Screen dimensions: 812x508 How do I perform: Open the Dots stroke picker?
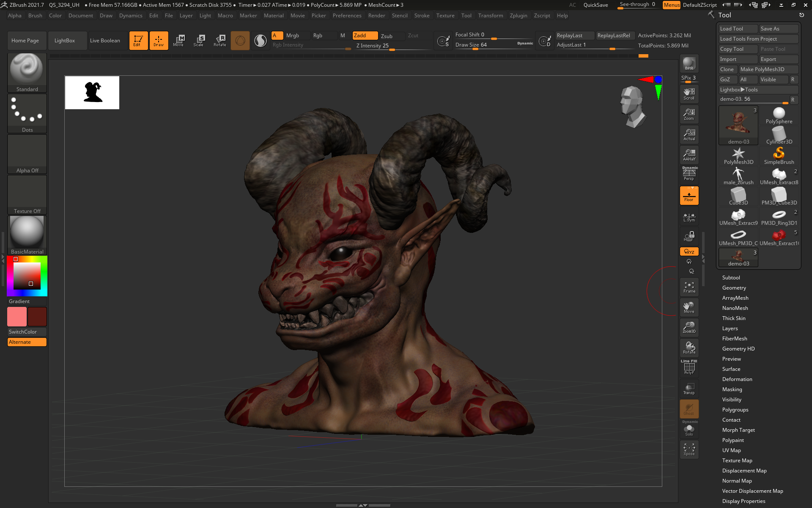27,113
